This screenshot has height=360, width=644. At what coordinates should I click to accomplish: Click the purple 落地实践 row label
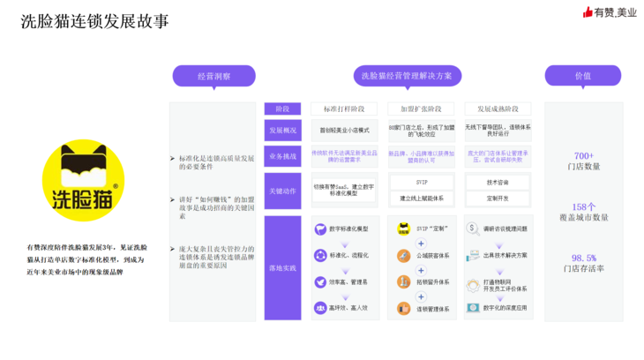(282, 267)
